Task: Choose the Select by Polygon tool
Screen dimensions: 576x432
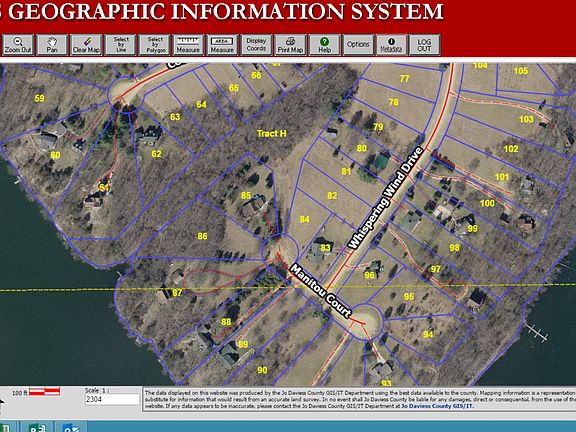Action: tap(155, 45)
